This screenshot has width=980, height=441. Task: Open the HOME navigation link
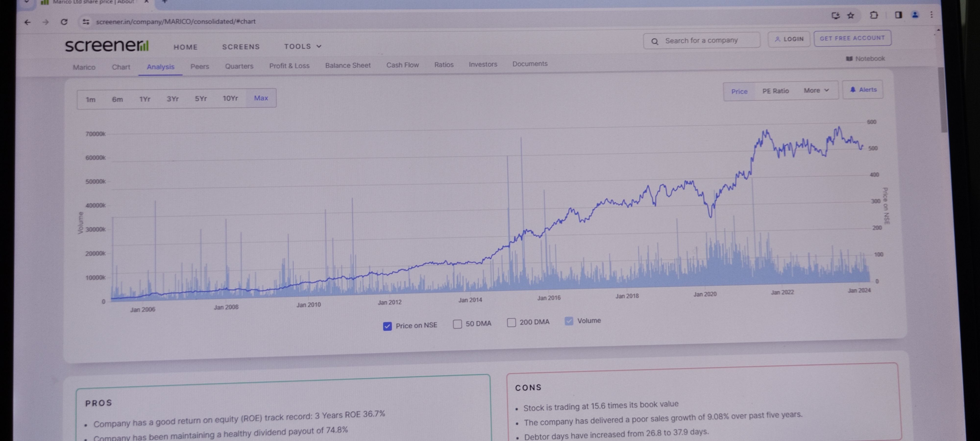pyautogui.click(x=186, y=47)
